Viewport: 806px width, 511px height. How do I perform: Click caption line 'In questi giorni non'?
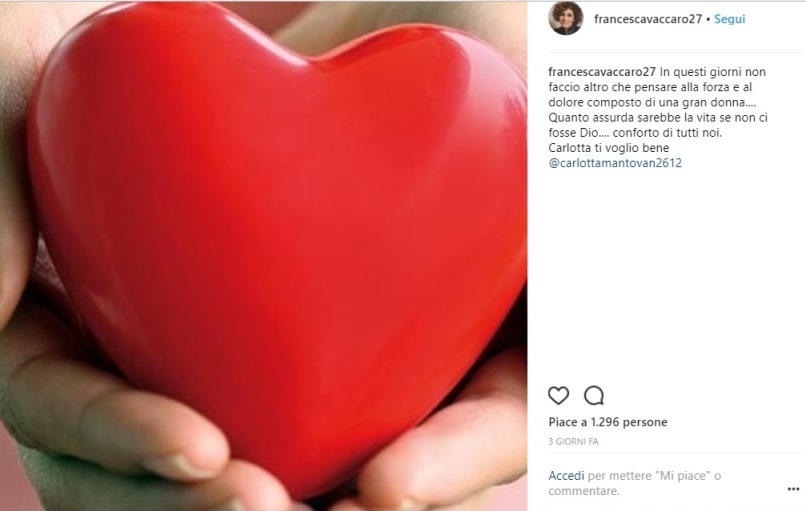tap(712, 72)
